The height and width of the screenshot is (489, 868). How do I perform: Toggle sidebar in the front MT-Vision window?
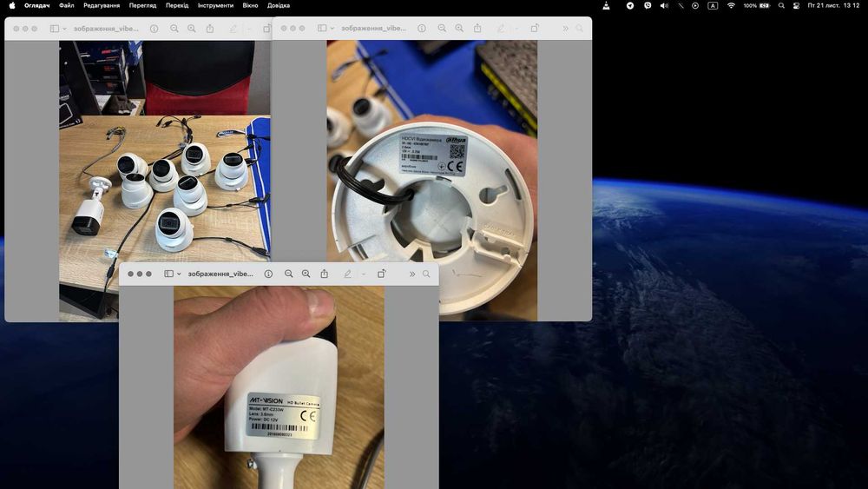coord(168,274)
